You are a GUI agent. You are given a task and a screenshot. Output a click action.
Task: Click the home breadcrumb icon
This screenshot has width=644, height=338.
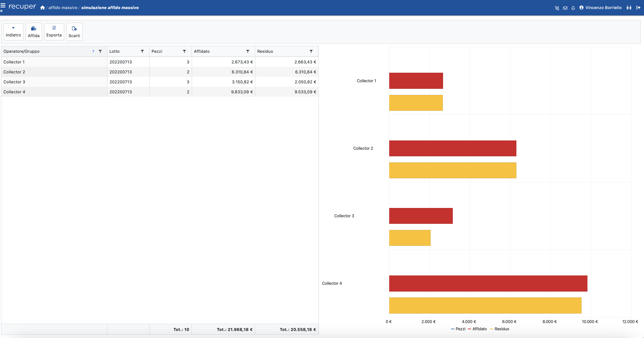coord(43,8)
